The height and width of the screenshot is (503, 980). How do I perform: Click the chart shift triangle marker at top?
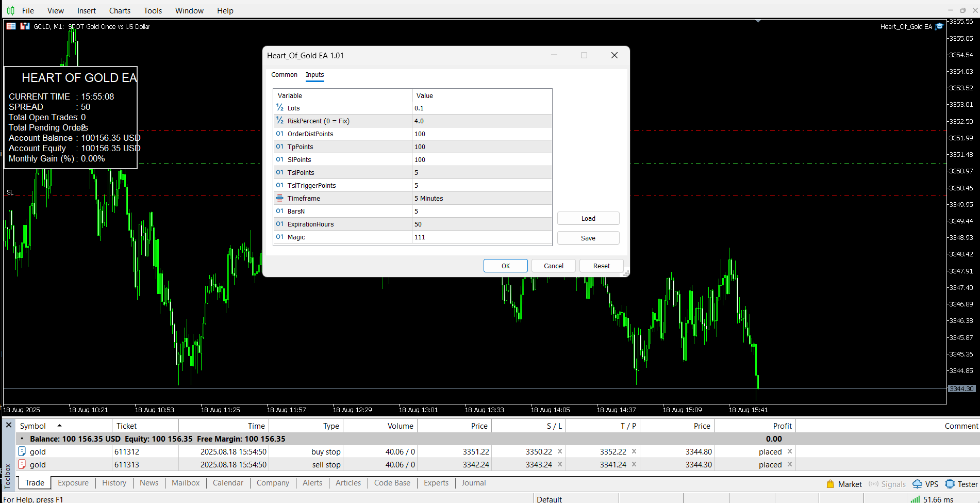pyautogui.click(x=758, y=21)
